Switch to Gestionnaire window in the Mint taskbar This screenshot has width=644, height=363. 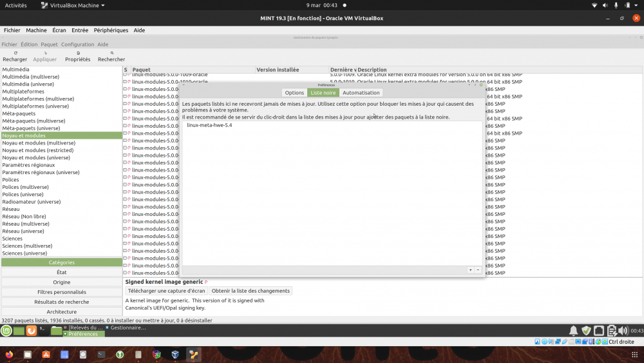126,328
